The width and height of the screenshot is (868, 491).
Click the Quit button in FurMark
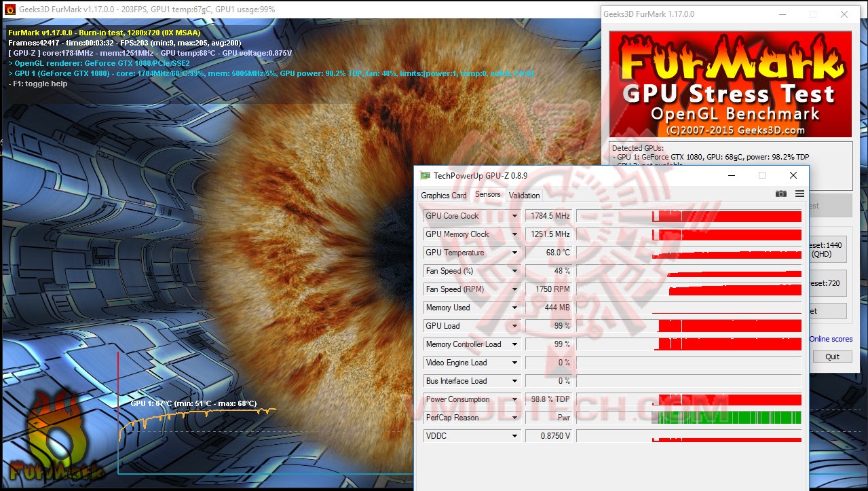[832, 357]
